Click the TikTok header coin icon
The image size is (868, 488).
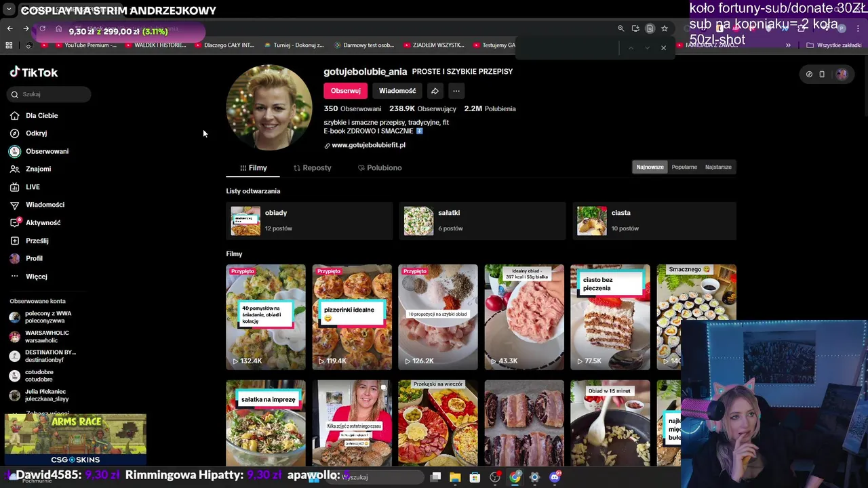[x=809, y=75]
